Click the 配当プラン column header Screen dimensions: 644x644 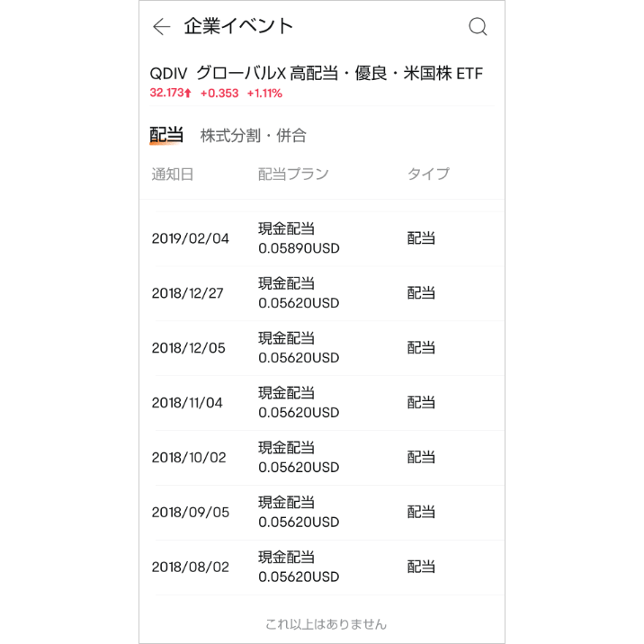[x=293, y=174]
